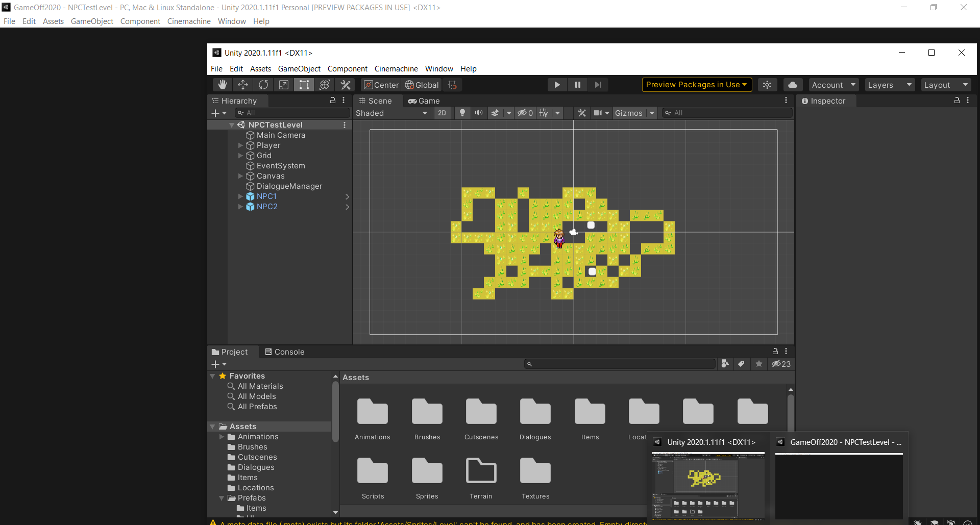Expand NPC1 prefab in Hierarchy
Screen dimensions: 980x525
(241, 196)
